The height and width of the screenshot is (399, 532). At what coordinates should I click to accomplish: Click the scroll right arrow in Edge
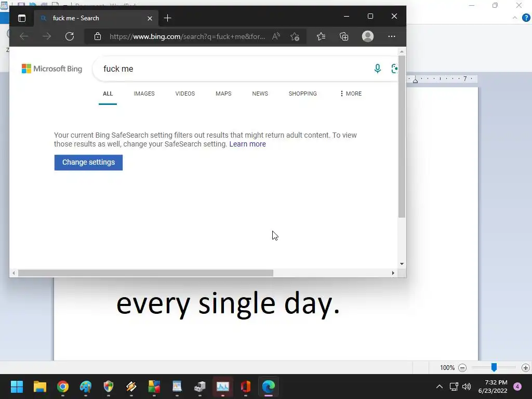point(393,273)
